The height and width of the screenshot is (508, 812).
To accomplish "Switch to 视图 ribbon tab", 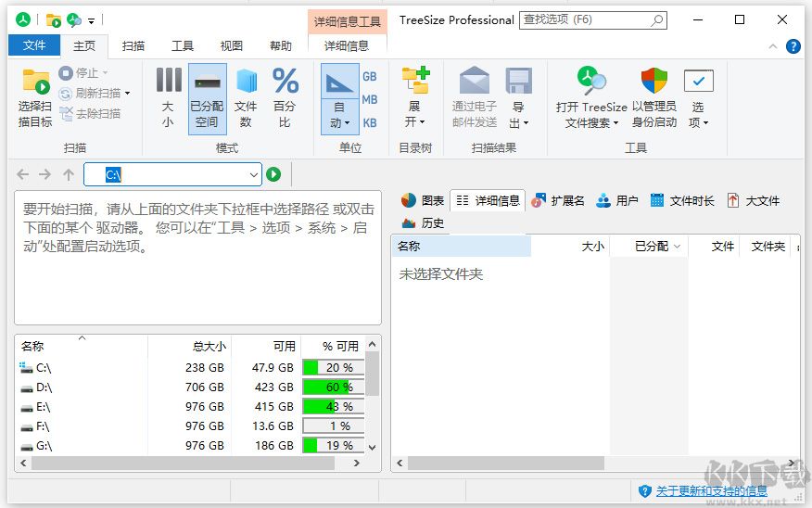I will point(232,46).
